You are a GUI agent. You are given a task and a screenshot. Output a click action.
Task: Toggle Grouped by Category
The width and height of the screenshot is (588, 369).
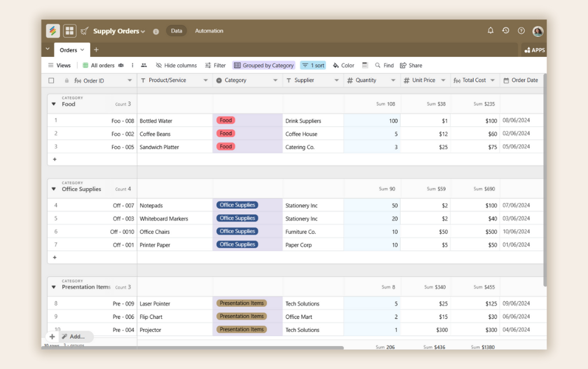pyautogui.click(x=264, y=65)
